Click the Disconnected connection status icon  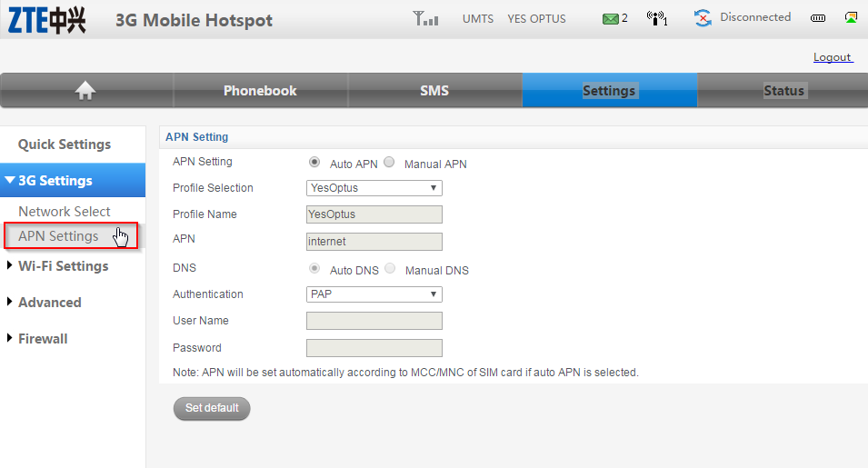[x=703, y=18]
